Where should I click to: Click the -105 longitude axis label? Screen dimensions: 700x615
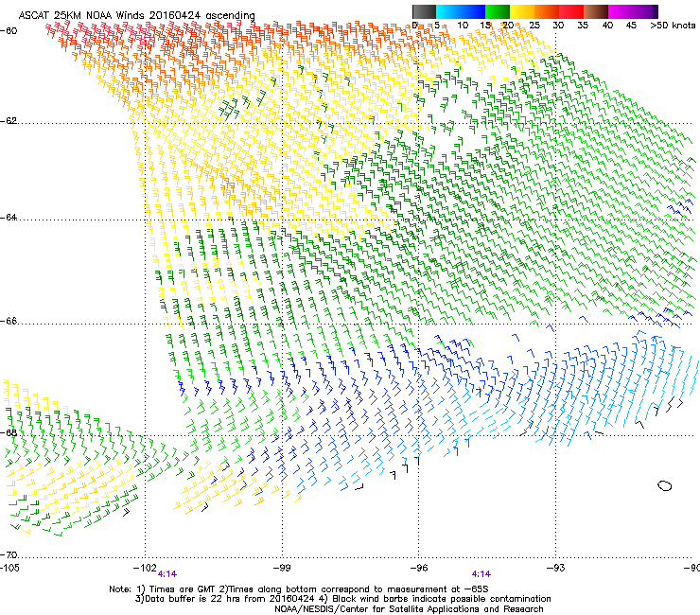[9, 568]
